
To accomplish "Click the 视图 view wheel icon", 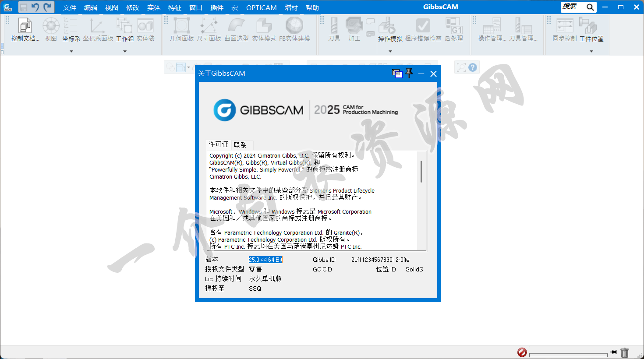I will 51,30.
